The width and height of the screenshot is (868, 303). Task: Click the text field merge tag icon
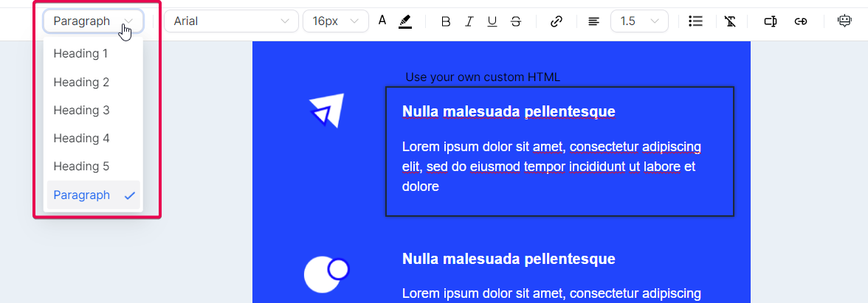[770, 21]
